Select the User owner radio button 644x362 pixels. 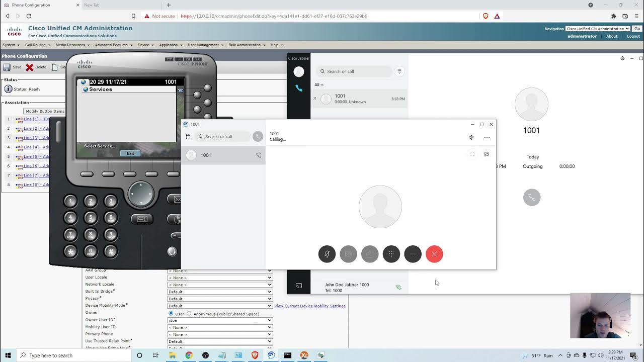pyautogui.click(x=171, y=313)
